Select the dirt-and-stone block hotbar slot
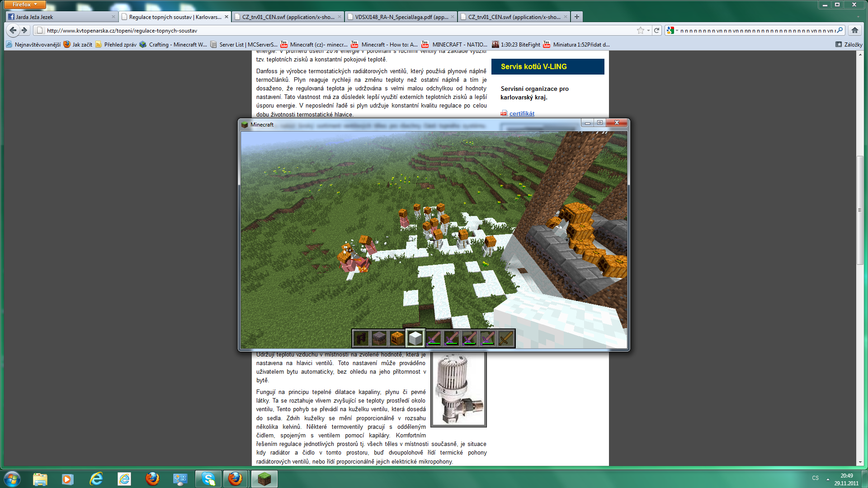The image size is (868, 488). [x=379, y=338]
